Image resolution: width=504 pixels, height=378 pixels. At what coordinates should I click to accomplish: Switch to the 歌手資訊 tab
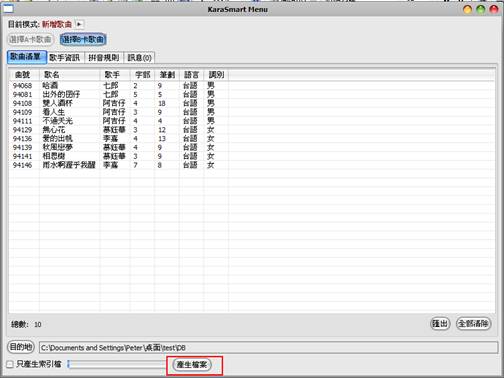pos(65,57)
